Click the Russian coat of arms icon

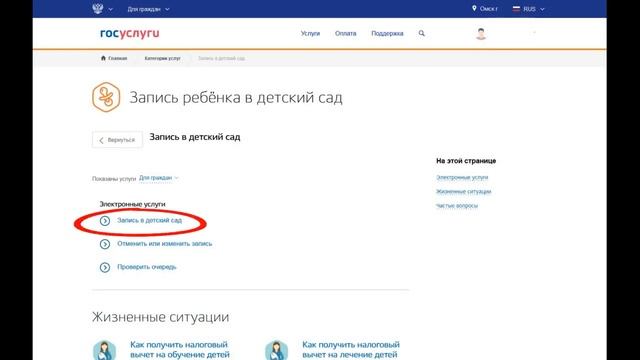98,9
